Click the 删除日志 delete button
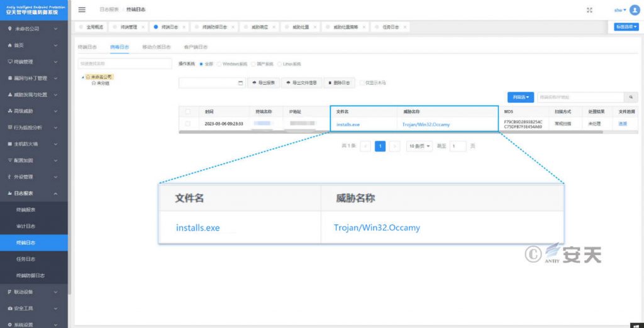The width and height of the screenshot is (644, 328). point(339,83)
